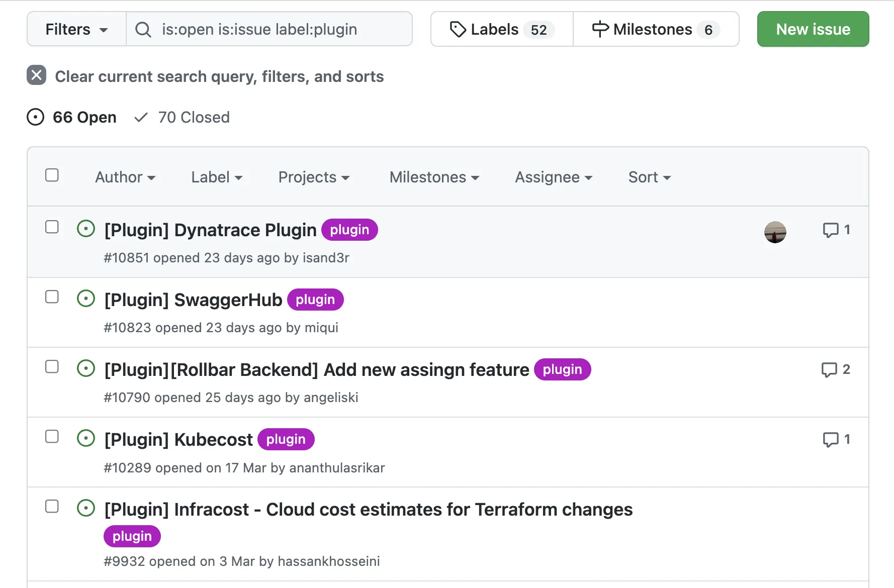Check the select-all issues checkbox
The width and height of the screenshot is (894, 588).
coord(52,175)
